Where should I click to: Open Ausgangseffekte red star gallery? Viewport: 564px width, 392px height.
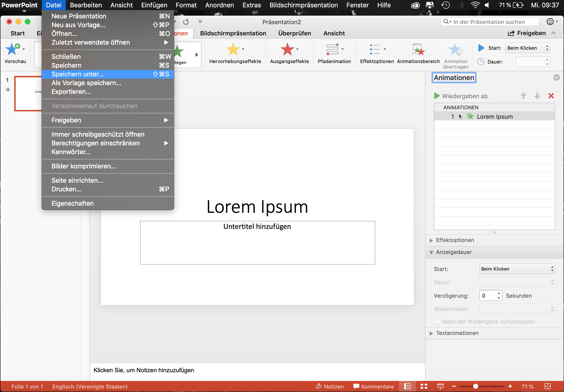coord(287,49)
